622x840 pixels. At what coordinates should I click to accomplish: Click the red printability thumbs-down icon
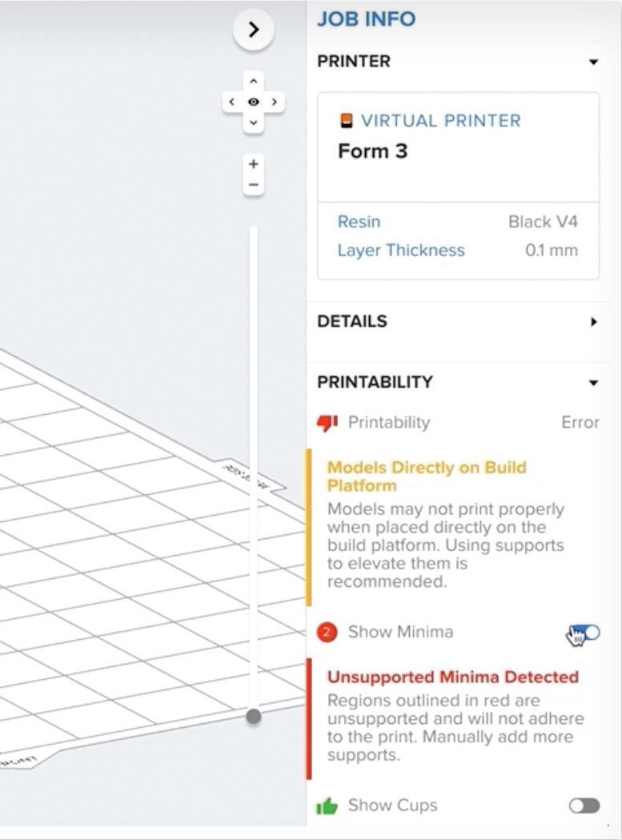tap(327, 423)
